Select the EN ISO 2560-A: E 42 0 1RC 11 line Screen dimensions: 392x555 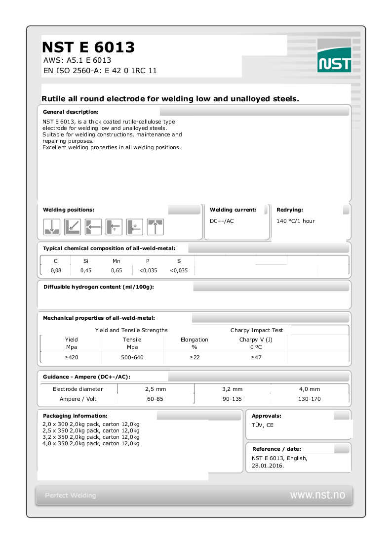[100, 71]
